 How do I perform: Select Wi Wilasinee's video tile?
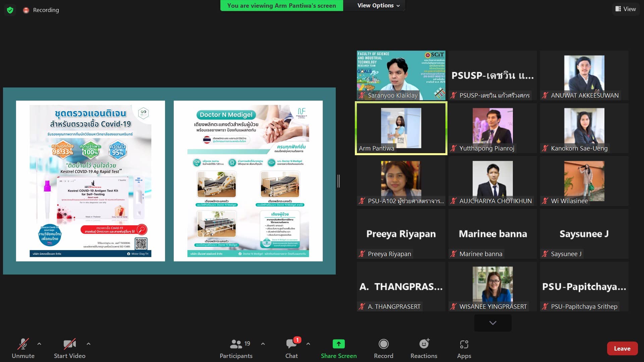coord(584,181)
